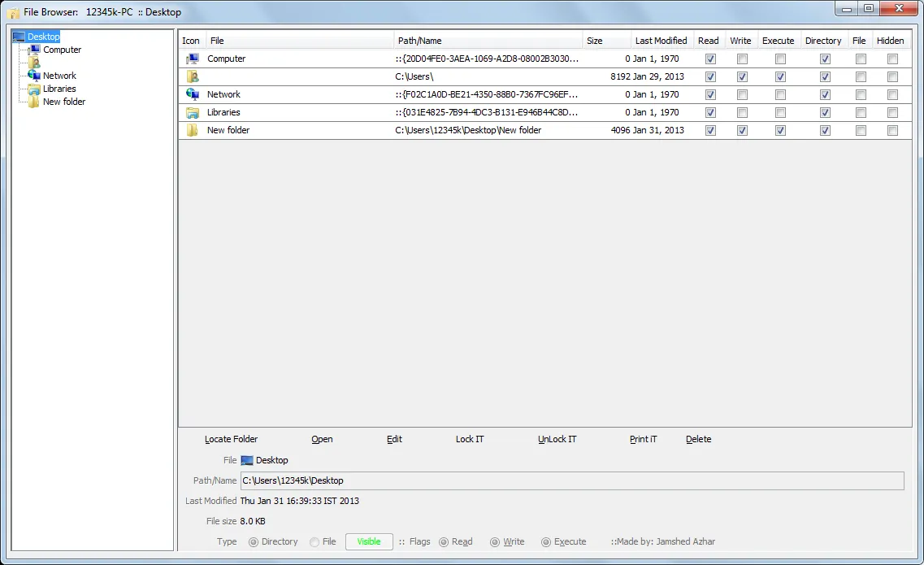Select the File radio button under Type
This screenshot has height=565, width=924.
pos(315,542)
